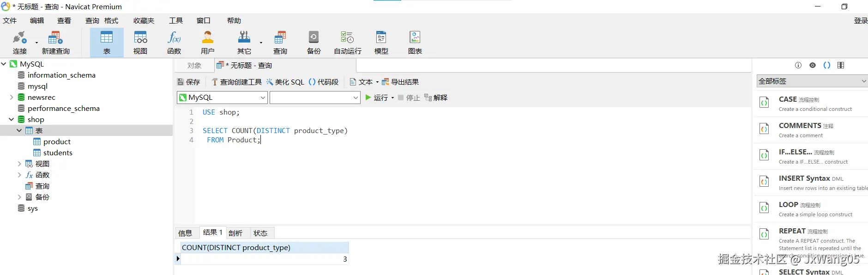The image size is (868, 275).
Task: Switch to the 对象 tab
Action: pyautogui.click(x=194, y=66)
